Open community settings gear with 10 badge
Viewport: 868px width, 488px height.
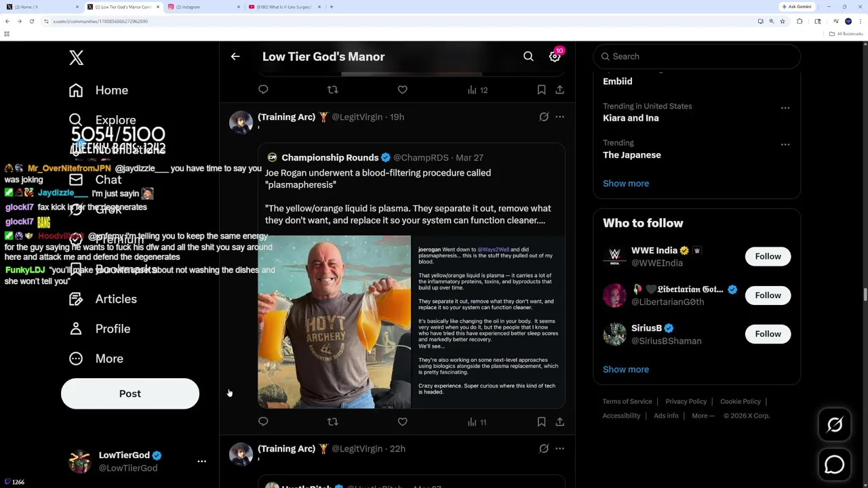(x=555, y=56)
